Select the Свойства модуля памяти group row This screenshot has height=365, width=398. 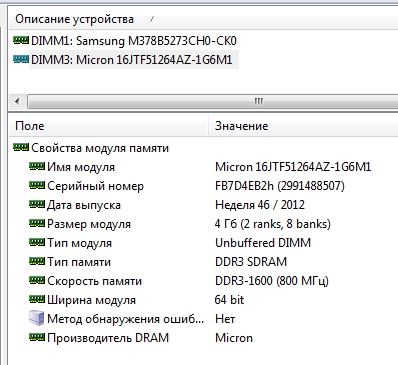click(x=100, y=148)
